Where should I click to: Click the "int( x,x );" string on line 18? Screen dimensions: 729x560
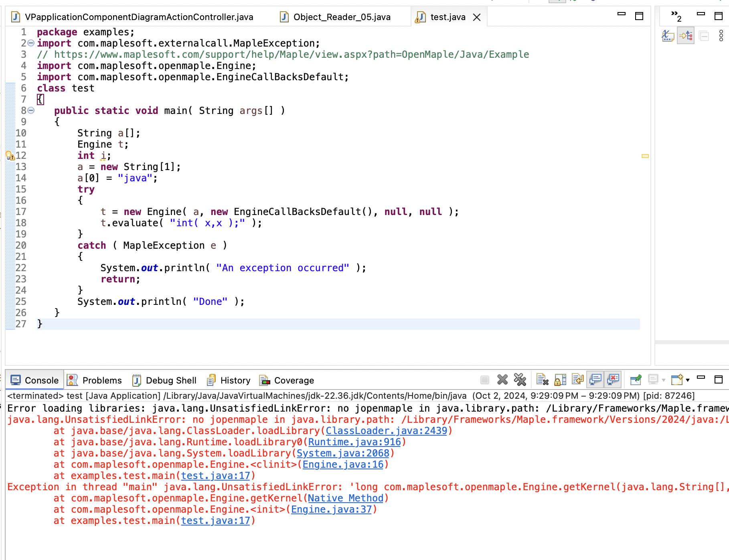point(208,223)
